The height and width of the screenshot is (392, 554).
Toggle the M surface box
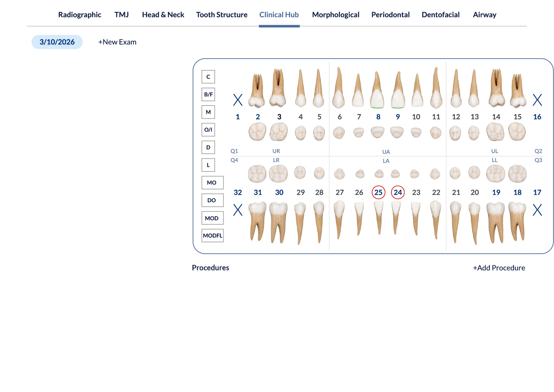click(208, 112)
